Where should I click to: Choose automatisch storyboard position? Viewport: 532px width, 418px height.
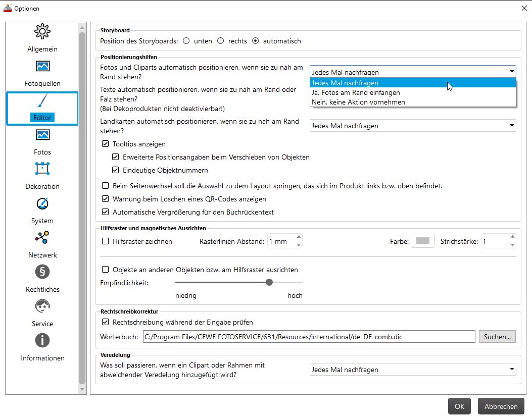point(256,41)
